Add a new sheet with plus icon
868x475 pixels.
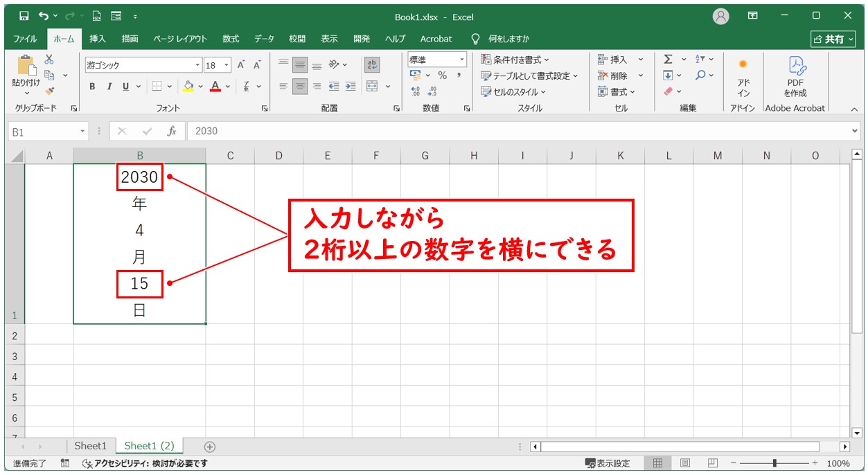[x=210, y=447]
